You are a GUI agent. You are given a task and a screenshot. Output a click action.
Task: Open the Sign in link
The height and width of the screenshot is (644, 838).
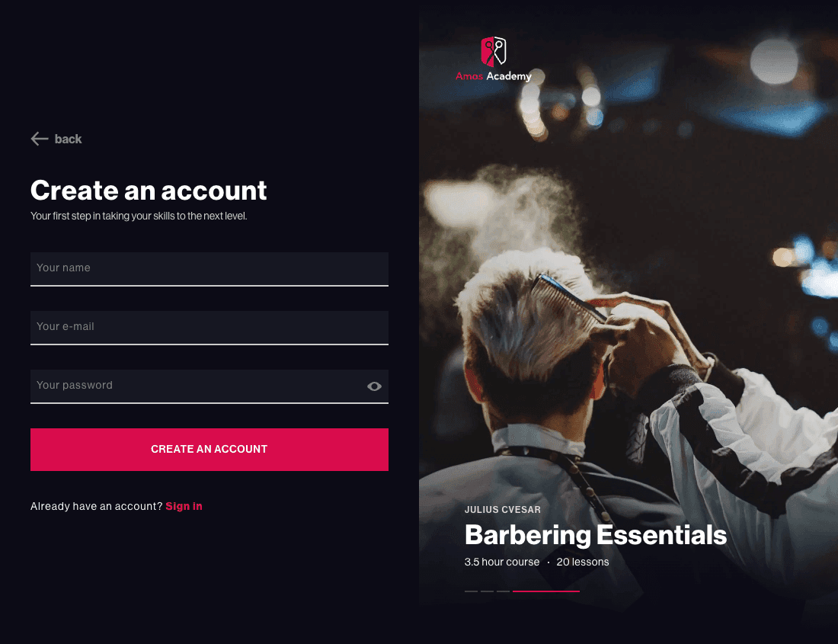pyautogui.click(x=184, y=506)
